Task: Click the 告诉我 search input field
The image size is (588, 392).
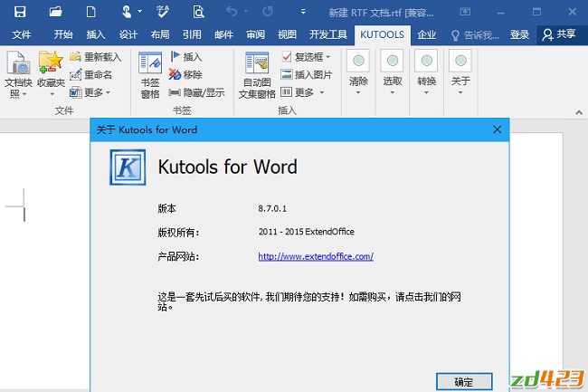Action: tap(474, 34)
